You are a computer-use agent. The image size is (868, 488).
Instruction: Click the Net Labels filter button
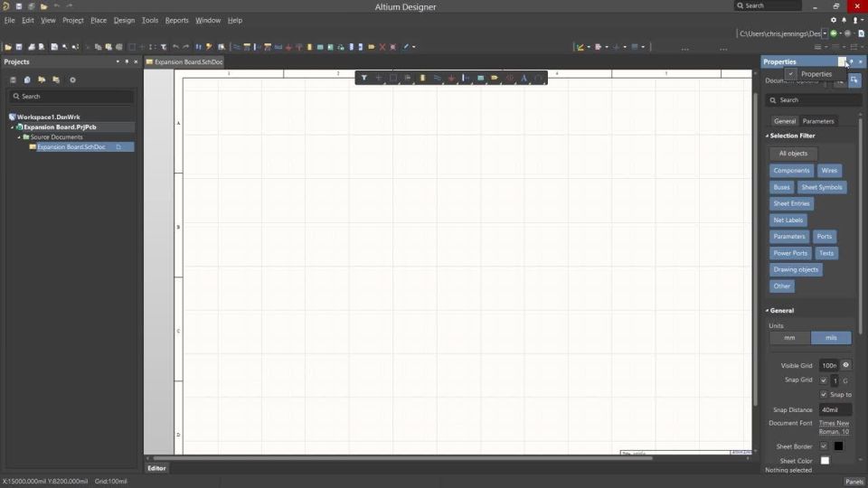tap(788, 221)
